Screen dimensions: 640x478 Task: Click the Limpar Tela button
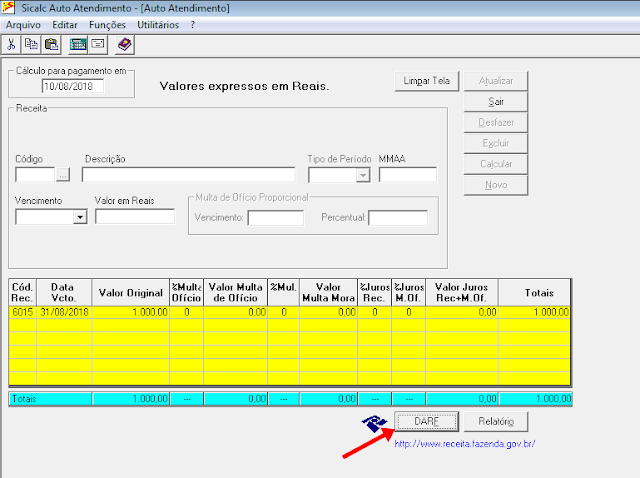[427, 81]
